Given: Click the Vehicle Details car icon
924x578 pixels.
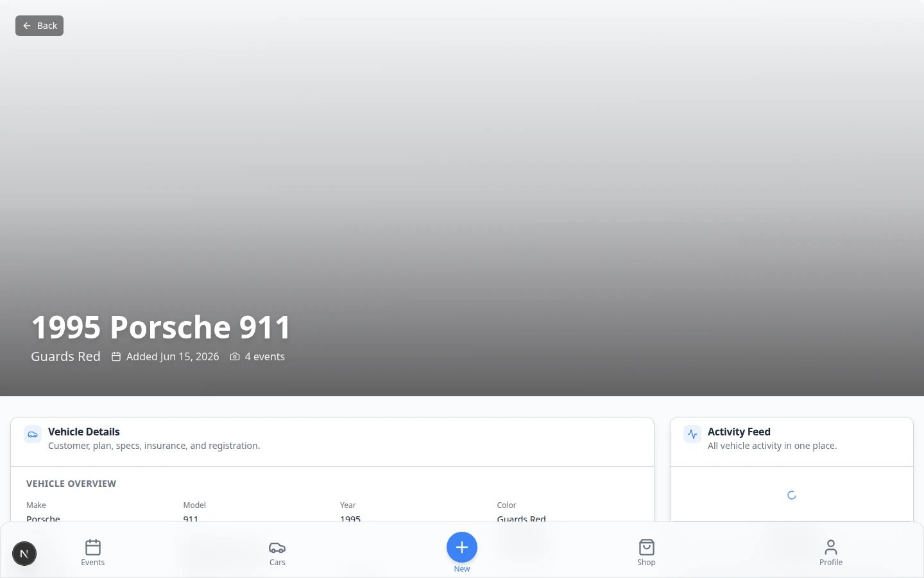Looking at the screenshot, I should (x=33, y=434).
